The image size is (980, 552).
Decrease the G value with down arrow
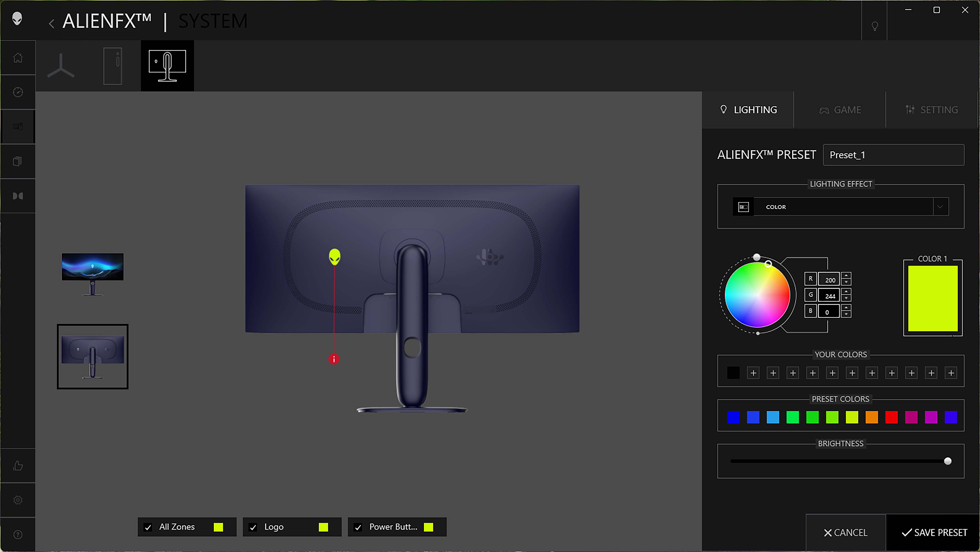[846, 298]
